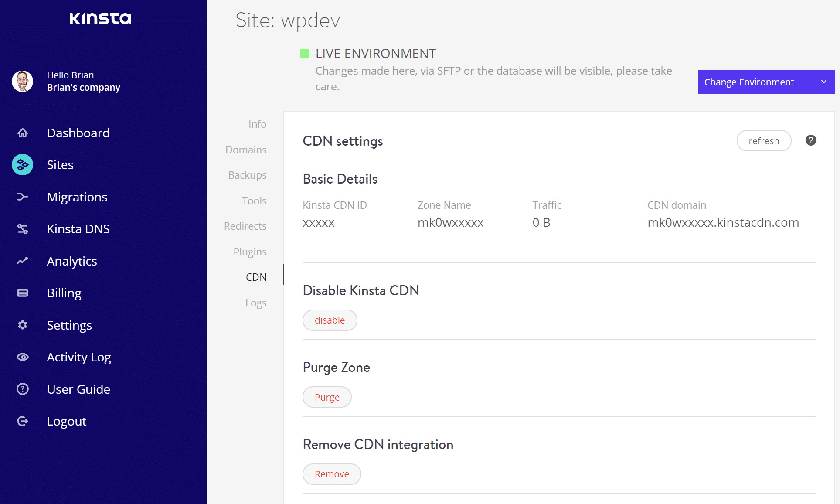Screen dimensions: 840x504
Task: Open the Billing page
Action: coord(64,293)
